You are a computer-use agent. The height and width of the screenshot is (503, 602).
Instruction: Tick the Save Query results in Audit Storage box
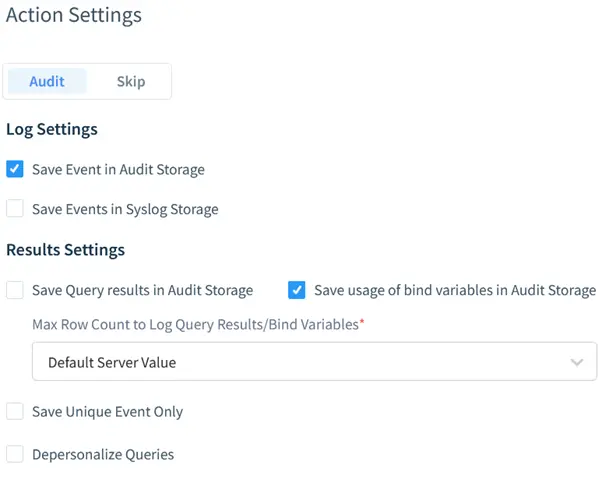[15, 290]
